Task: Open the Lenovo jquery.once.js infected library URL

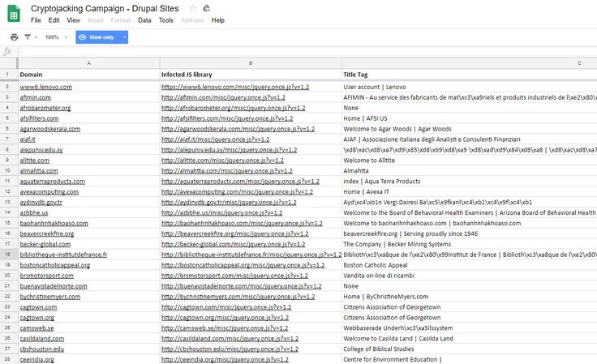Action: point(235,87)
